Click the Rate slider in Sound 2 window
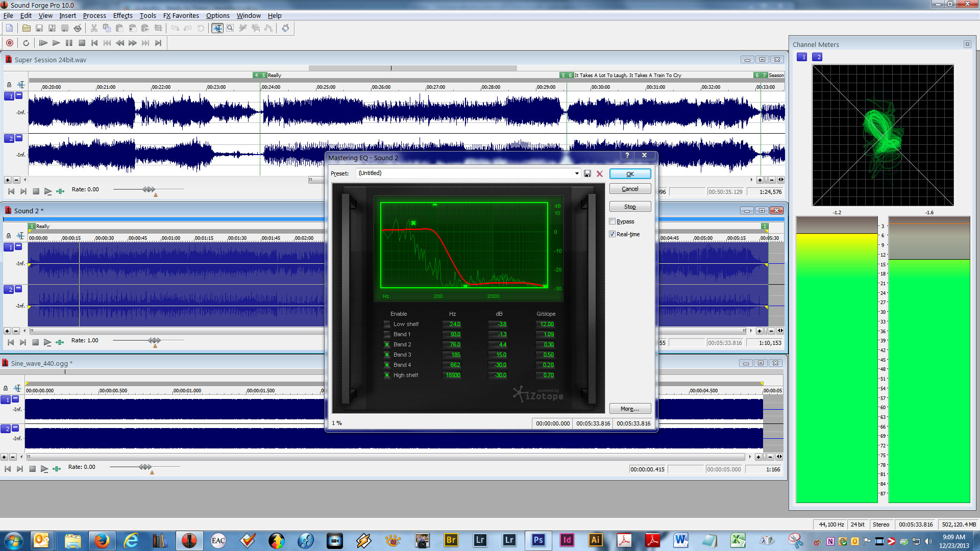This screenshot has width=980, height=551. [154, 340]
